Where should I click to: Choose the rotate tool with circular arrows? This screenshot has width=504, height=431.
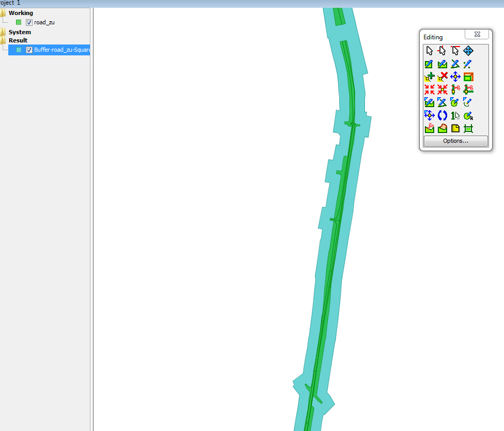click(442, 115)
